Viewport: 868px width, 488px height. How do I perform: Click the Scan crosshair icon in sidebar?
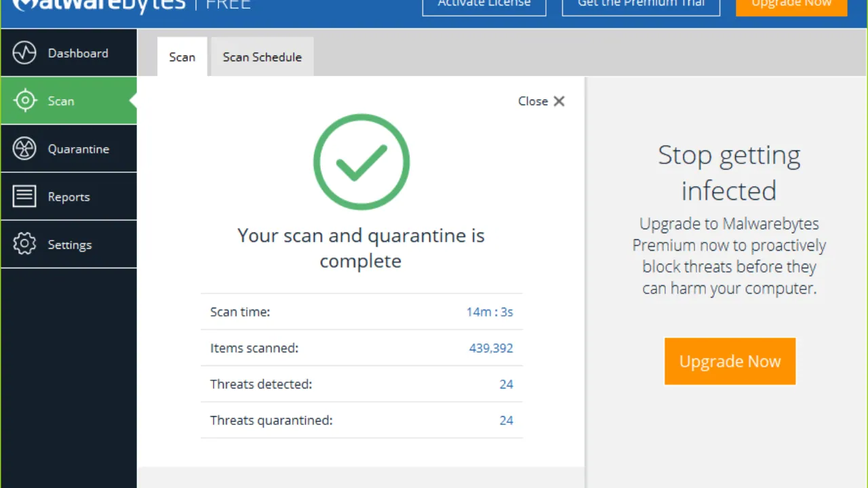[x=24, y=101]
